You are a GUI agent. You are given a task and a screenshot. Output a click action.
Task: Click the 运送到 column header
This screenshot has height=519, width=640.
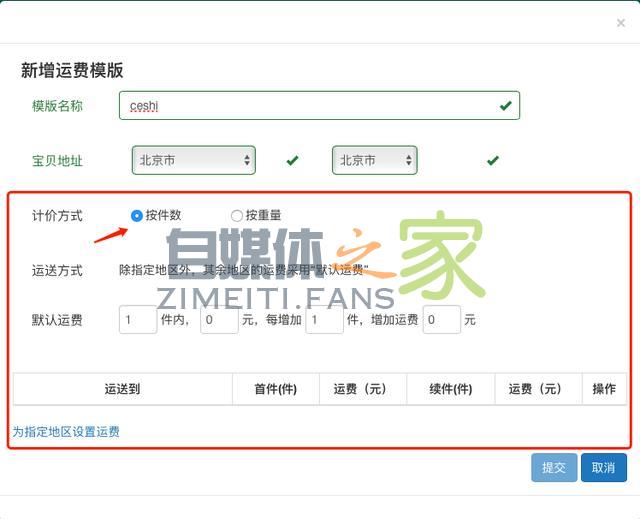122,389
